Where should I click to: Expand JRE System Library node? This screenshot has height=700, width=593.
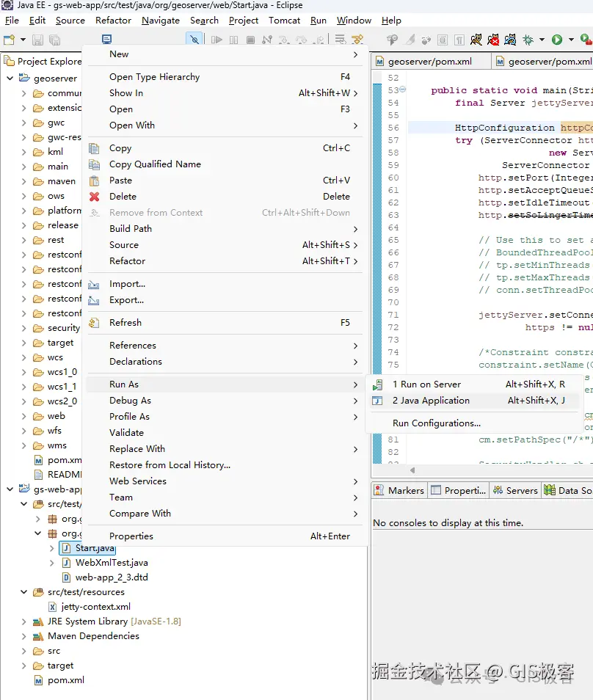click(x=24, y=621)
